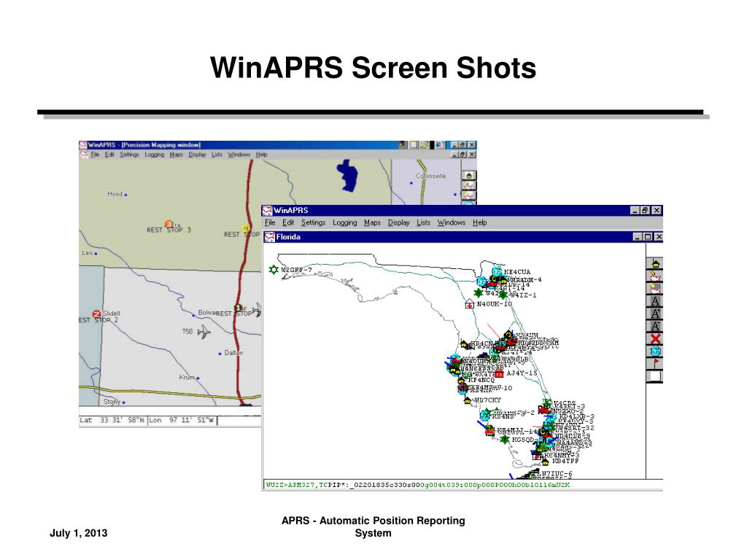
Task: Click the Krum town label
Action: click(187, 377)
